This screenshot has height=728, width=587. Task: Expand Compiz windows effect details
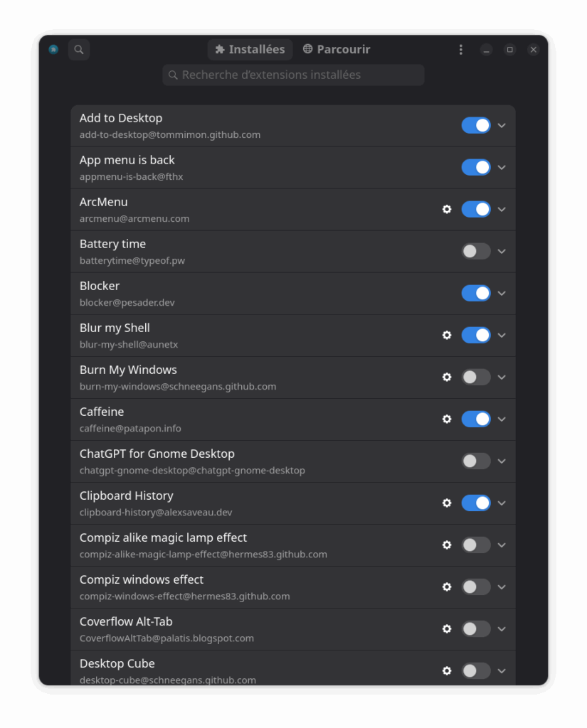[502, 587]
